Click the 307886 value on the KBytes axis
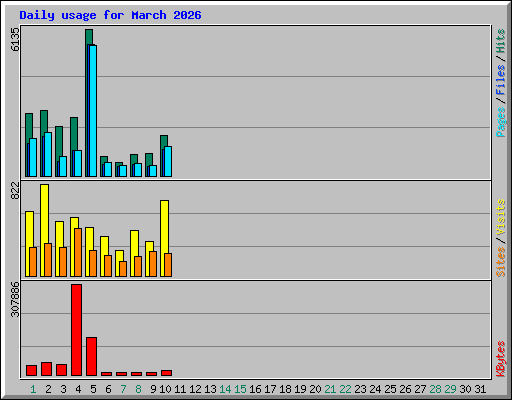The height and width of the screenshot is (400, 512). tap(15, 299)
